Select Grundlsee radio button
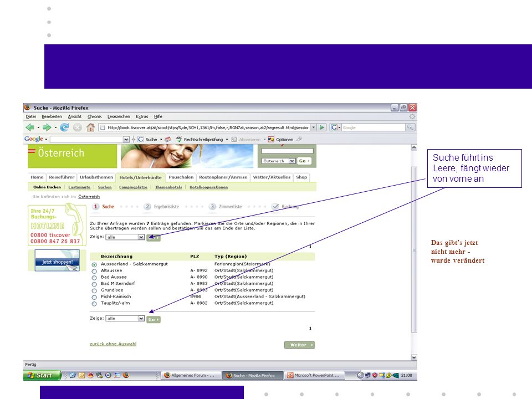This screenshot has width=532, height=399. coord(94,290)
